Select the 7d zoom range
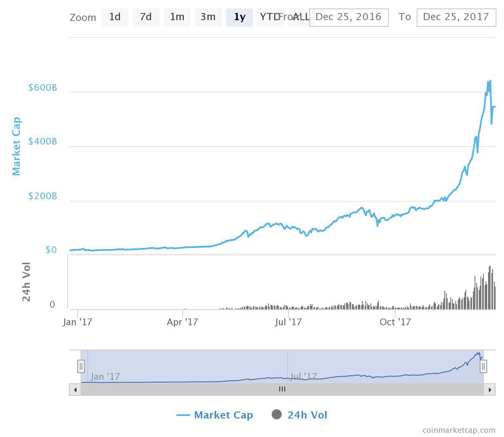 (146, 17)
